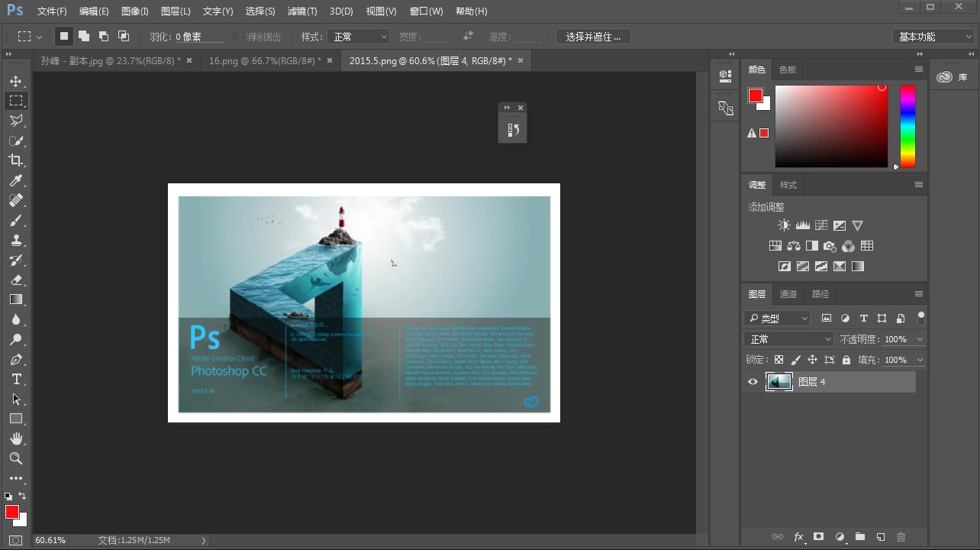Screen dimensions: 980x550
Task: Click the foreground color swatch in Color panel
Action: click(756, 95)
